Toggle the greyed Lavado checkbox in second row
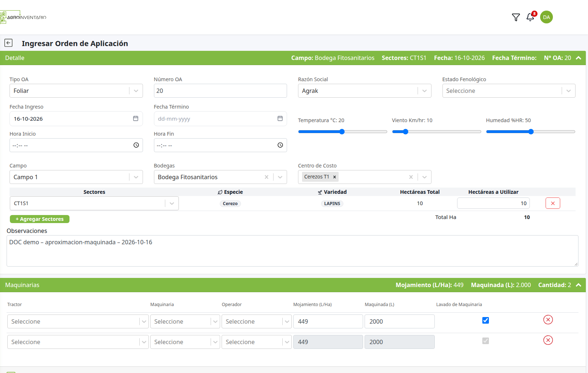Viewport: 588px width, 373px height. [x=486, y=341]
